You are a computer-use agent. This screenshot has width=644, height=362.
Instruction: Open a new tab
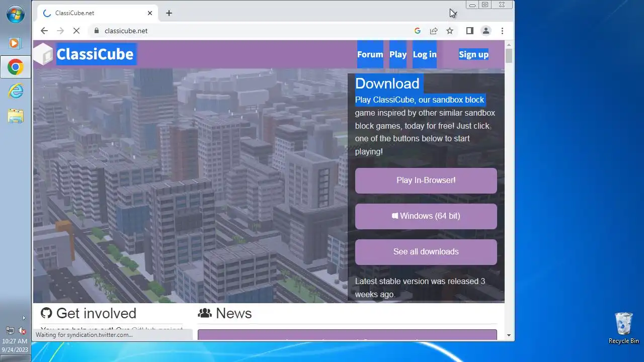point(169,13)
